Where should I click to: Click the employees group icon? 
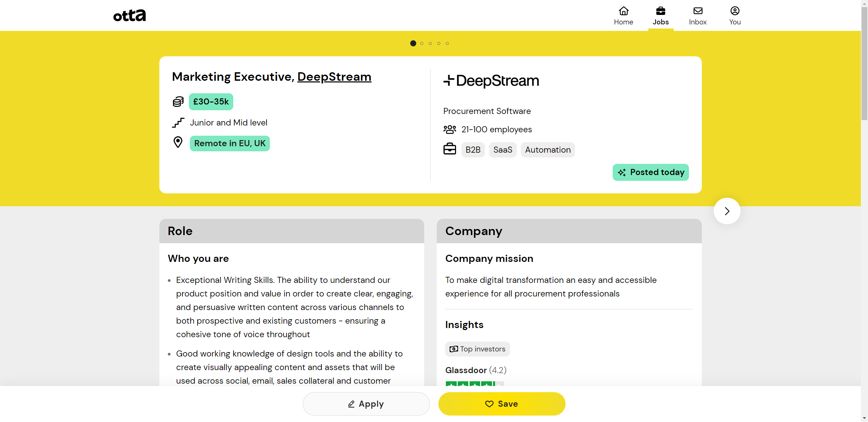[x=450, y=129]
